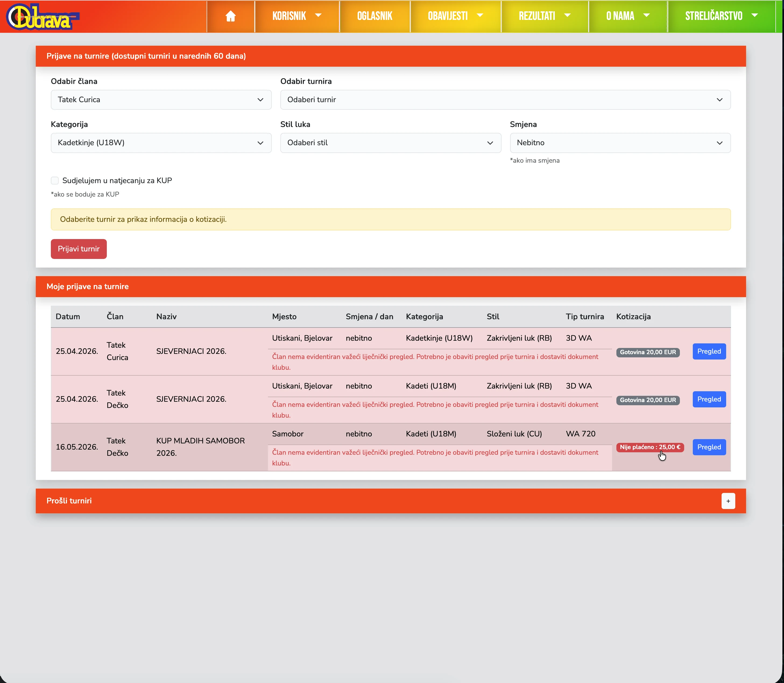The height and width of the screenshot is (683, 784).
Task: Click the home icon in navbar
Action: click(230, 16)
